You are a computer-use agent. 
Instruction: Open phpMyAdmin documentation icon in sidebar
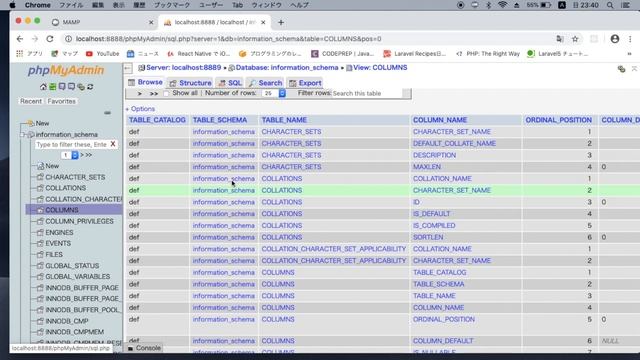click(62, 87)
